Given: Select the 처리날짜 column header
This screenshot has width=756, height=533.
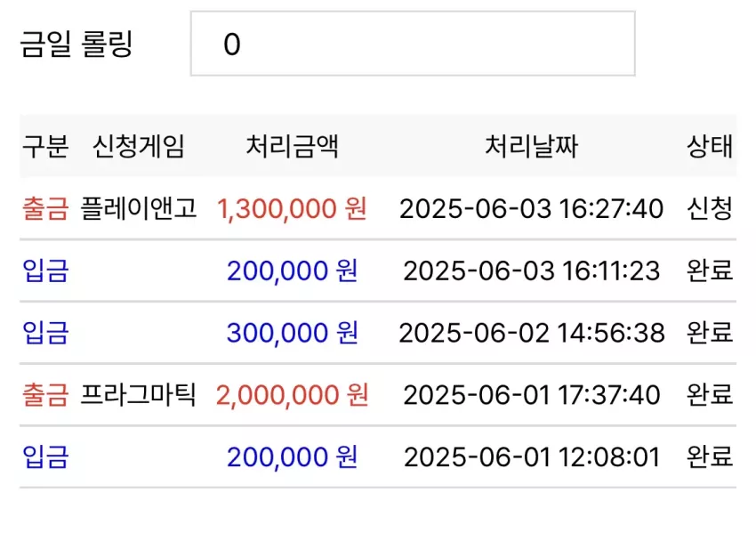Looking at the screenshot, I should [x=531, y=146].
